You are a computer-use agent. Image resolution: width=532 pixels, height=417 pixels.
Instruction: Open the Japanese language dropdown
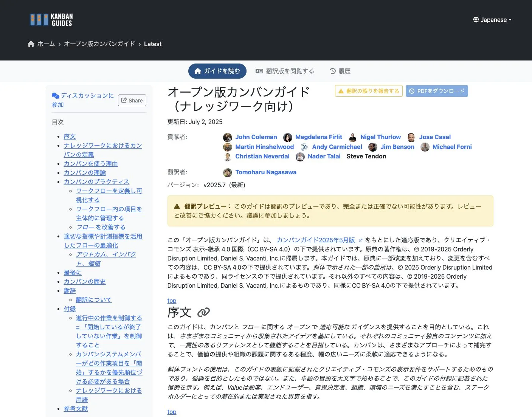(x=492, y=20)
